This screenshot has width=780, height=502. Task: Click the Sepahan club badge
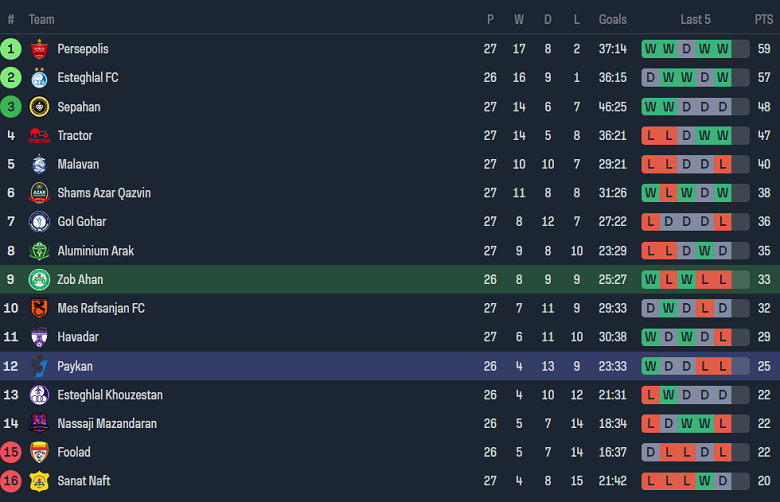pos(40,107)
